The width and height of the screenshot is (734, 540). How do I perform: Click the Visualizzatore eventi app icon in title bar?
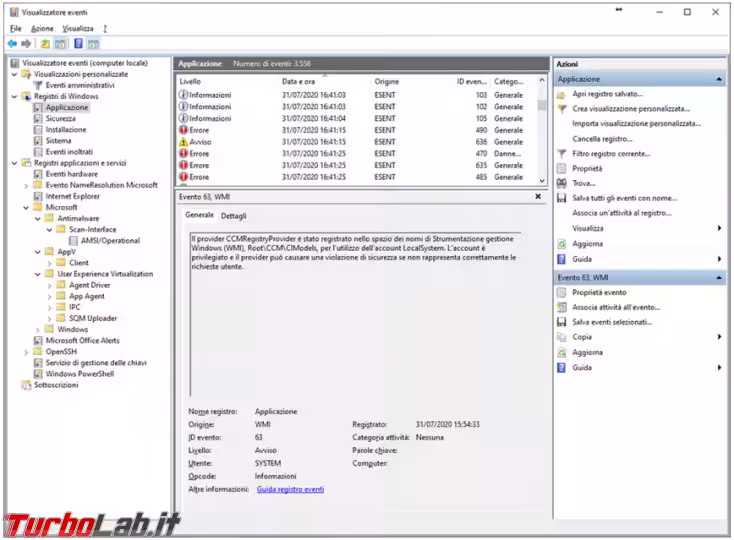(x=15, y=12)
